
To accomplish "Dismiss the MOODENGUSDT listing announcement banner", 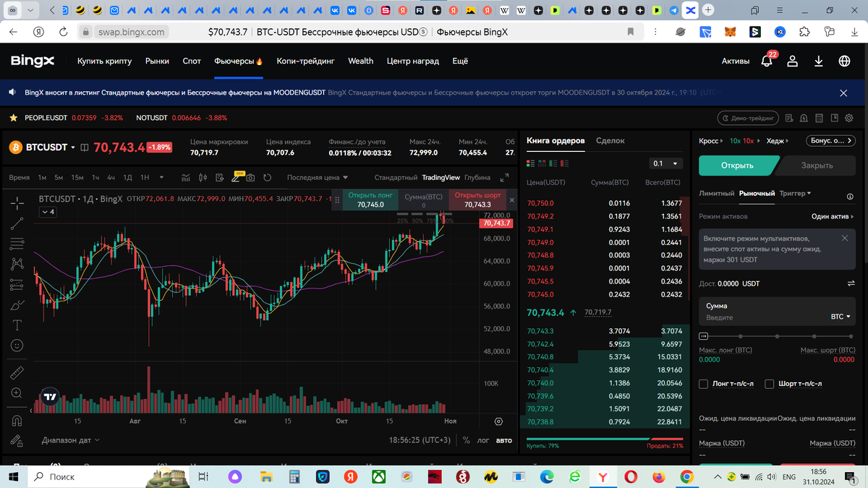I will coord(843,93).
